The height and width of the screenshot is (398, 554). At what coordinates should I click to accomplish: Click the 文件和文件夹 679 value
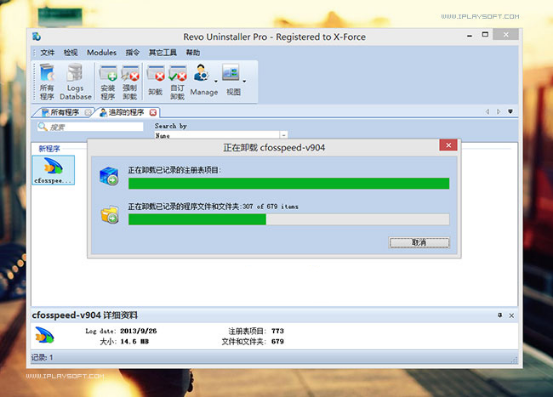(x=278, y=341)
